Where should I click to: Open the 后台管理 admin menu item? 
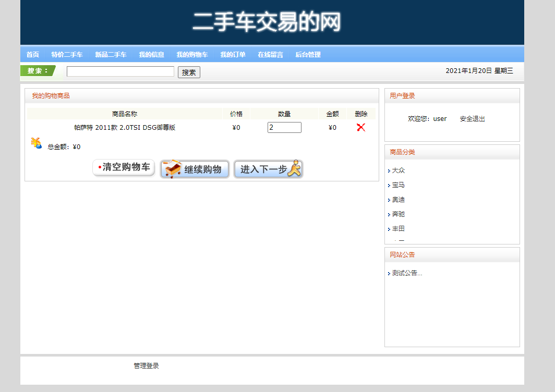pos(308,54)
